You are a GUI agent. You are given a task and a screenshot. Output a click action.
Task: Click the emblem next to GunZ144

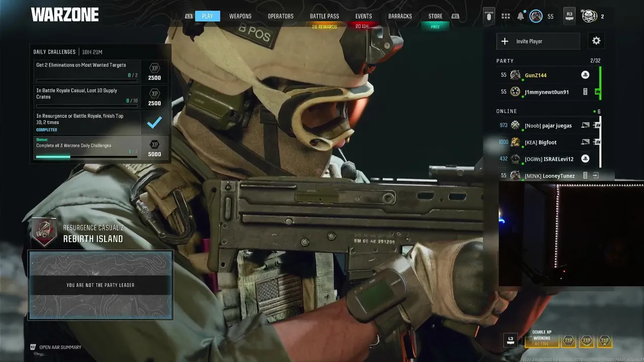click(x=515, y=75)
